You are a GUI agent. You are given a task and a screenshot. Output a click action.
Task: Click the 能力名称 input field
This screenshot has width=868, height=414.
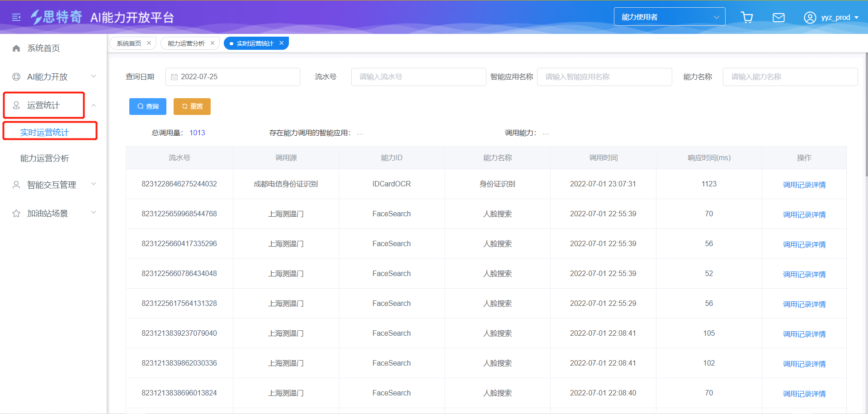click(790, 77)
